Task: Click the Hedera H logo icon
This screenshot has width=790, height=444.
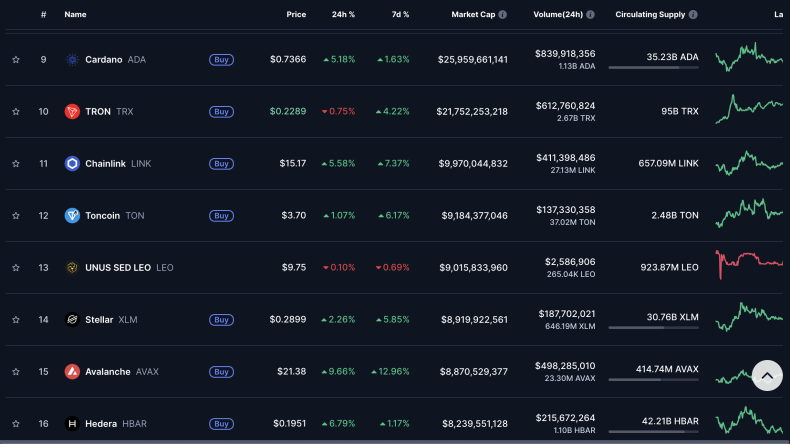Action: pyautogui.click(x=72, y=423)
